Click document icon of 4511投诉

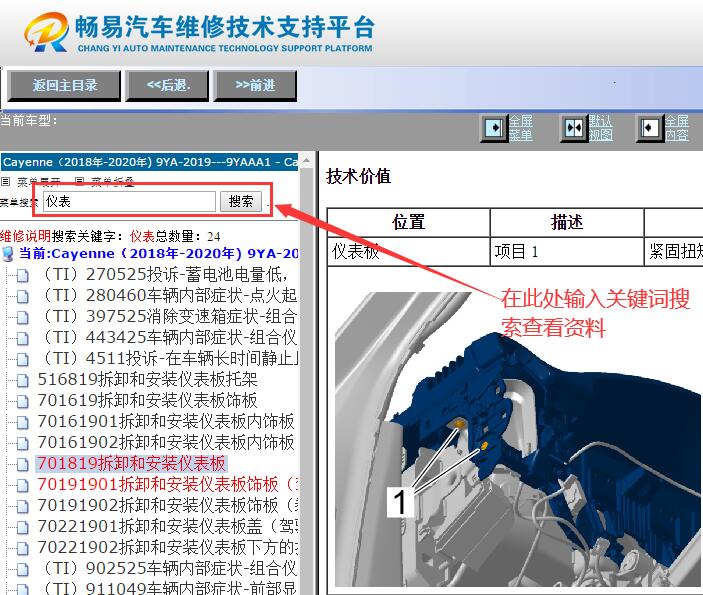click(22, 360)
